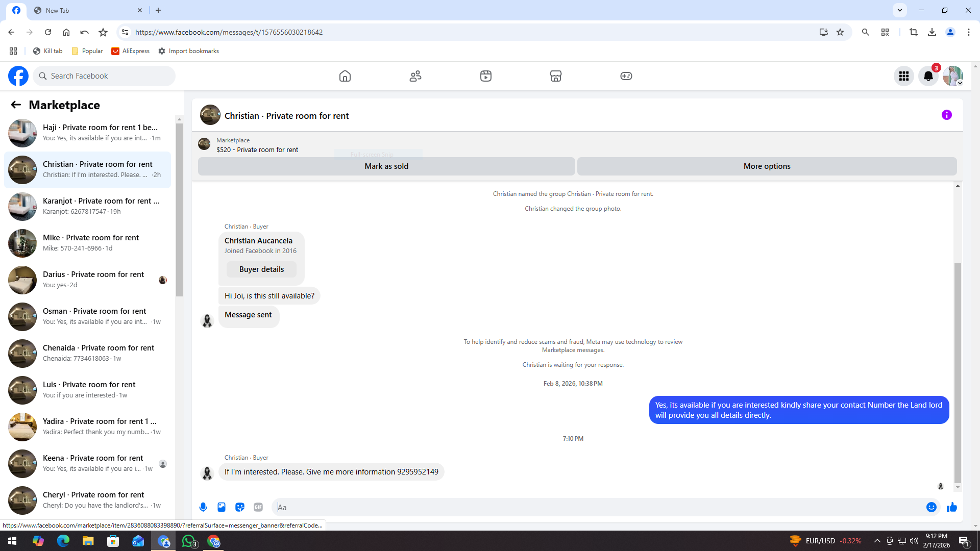
Task: View Buyer details for Christian
Action: click(x=261, y=269)
